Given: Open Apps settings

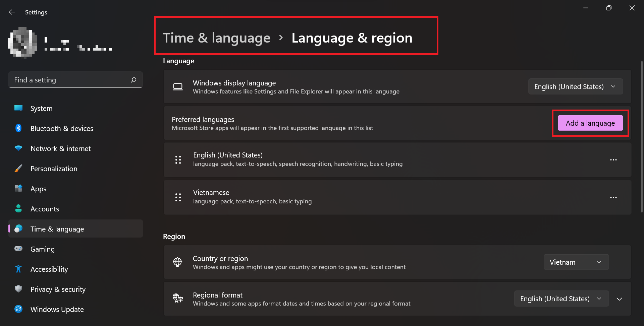Looking at the screenshot, I should pos(75,189).
